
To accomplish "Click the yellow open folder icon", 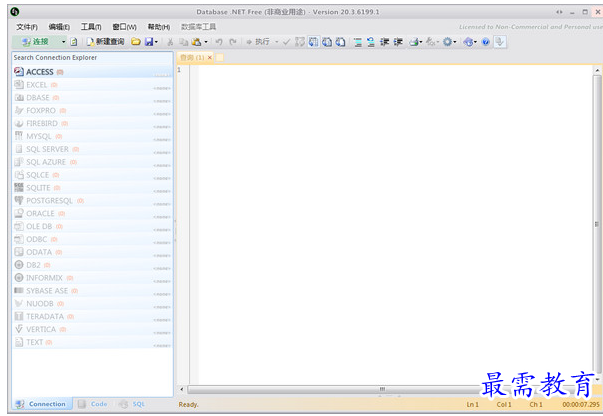I will point(135,42).
